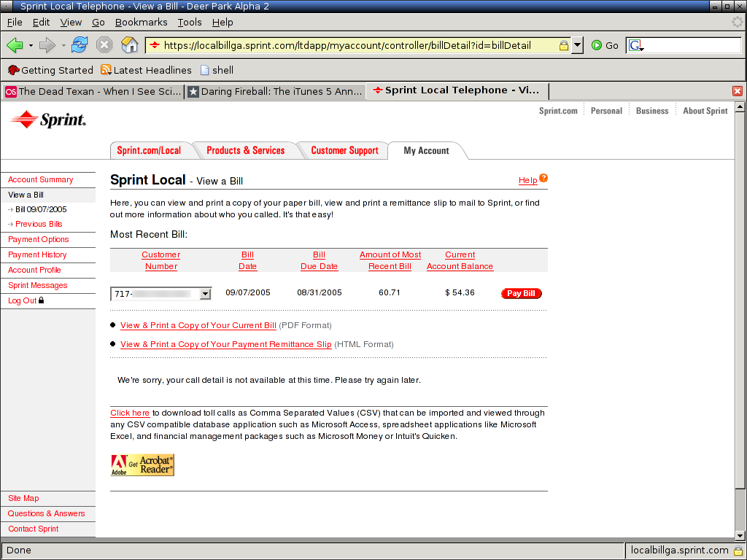Click the Business top navigation link

click(652, 111)
